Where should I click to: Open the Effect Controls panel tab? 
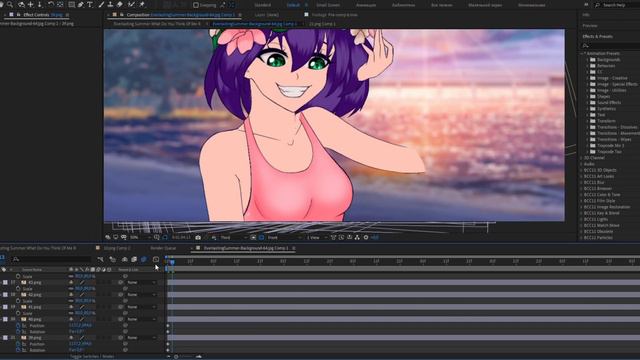coord(42,15)
